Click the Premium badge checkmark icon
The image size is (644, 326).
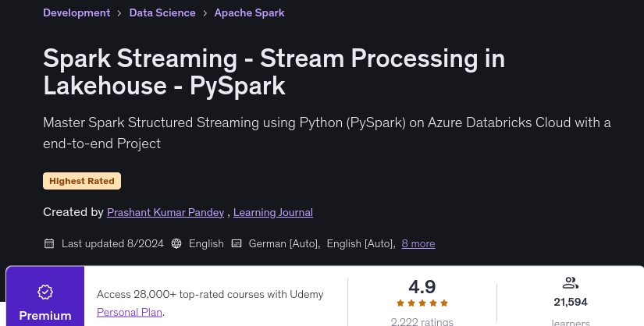click(x=45, y=292)
